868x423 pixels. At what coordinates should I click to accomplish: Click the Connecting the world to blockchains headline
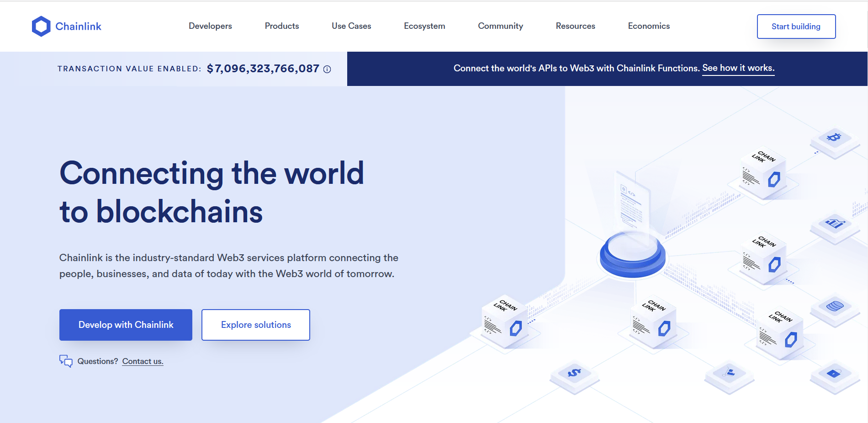212,192
